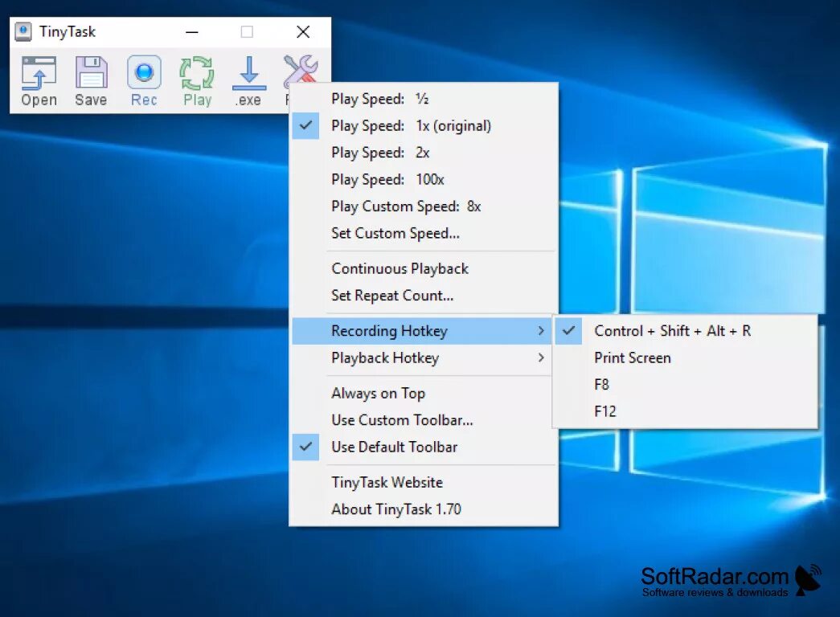Toggle Always on Top
840x617 pixels.
click(x=423, y=393)
